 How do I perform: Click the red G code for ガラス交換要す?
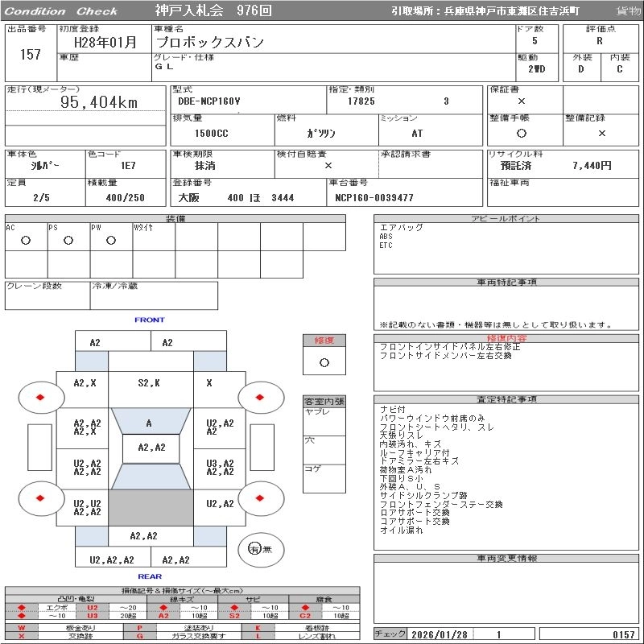click(139, 636)
